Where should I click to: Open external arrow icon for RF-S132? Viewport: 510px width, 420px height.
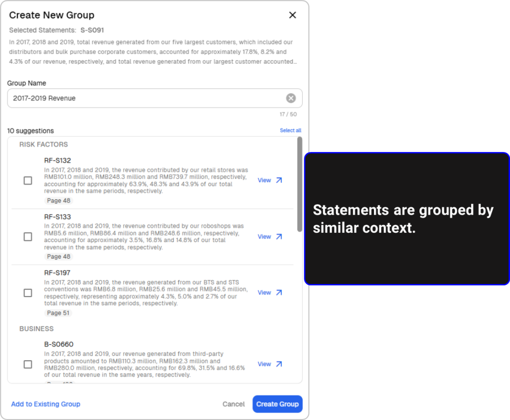(279, 180)
